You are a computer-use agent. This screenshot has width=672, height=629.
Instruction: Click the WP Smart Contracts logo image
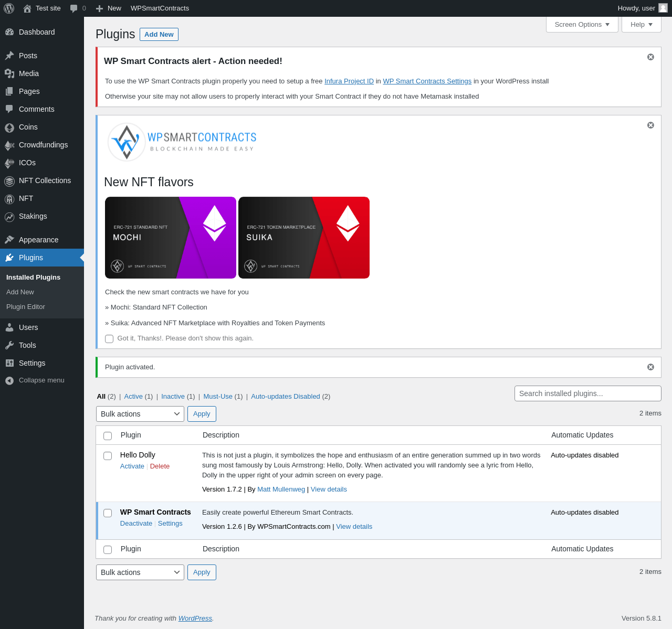click(x=182, y=142)
